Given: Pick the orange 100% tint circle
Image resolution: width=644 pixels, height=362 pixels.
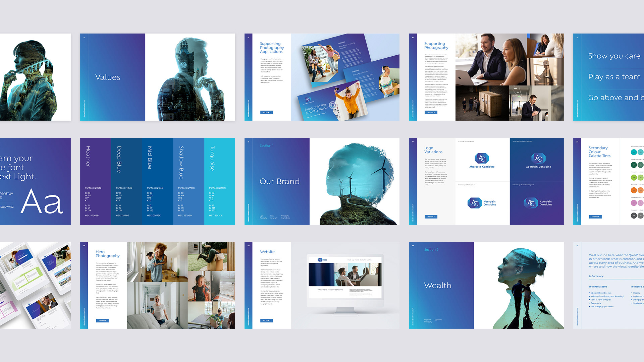Looking at the screenshot, I should 634,190.
